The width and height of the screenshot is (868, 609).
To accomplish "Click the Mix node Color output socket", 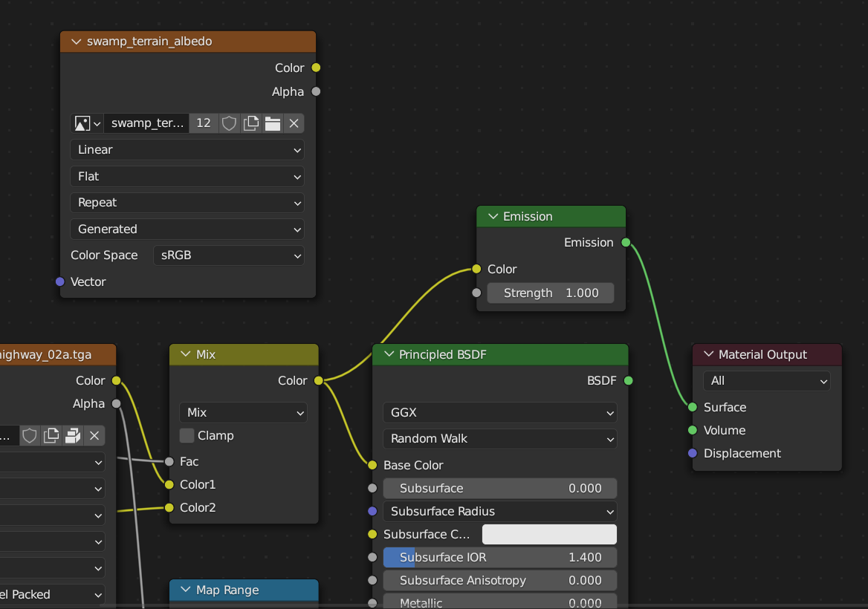I will click(318, 380).
